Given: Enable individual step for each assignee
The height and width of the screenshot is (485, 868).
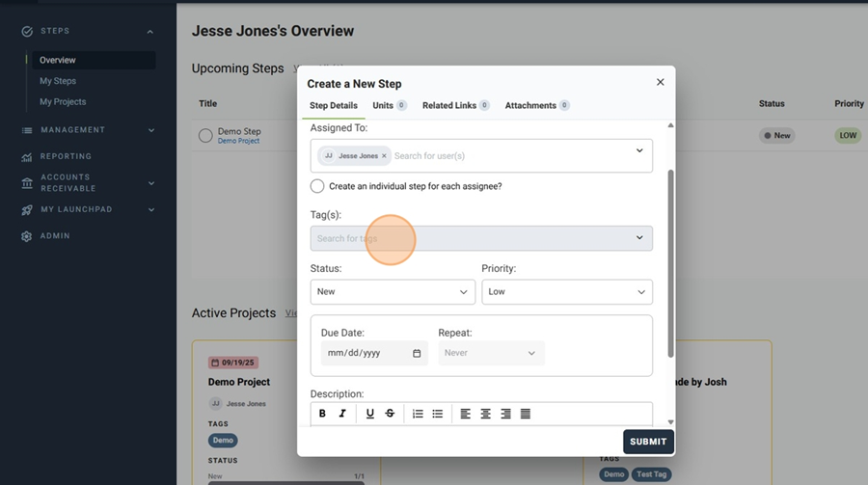Looking at the screenshot, I should click(x=317, y=186).
